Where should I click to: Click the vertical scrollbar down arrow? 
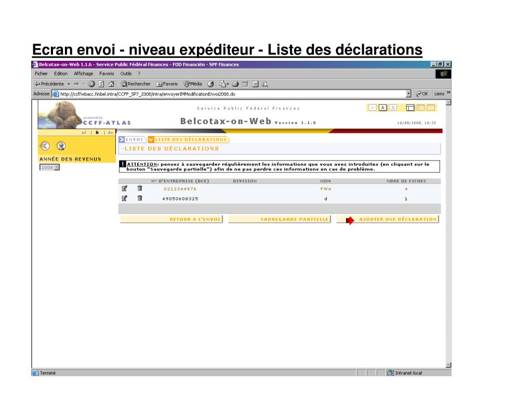pos(448,365)
